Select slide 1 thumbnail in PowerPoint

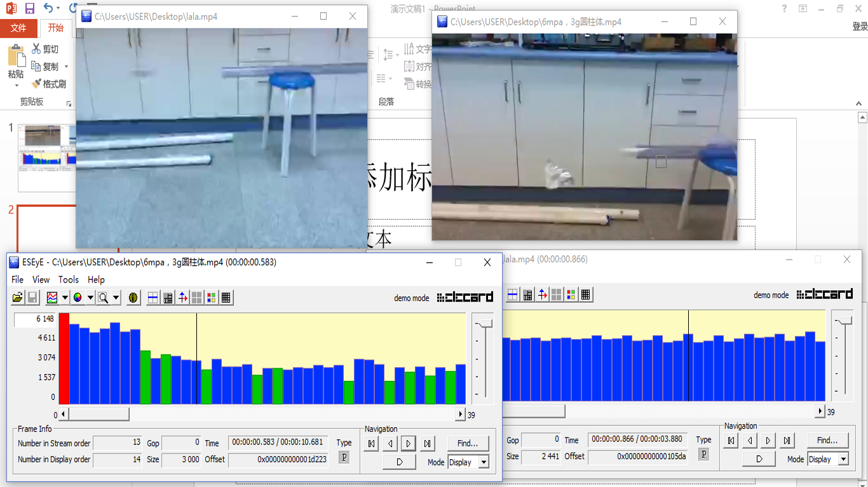43,157
